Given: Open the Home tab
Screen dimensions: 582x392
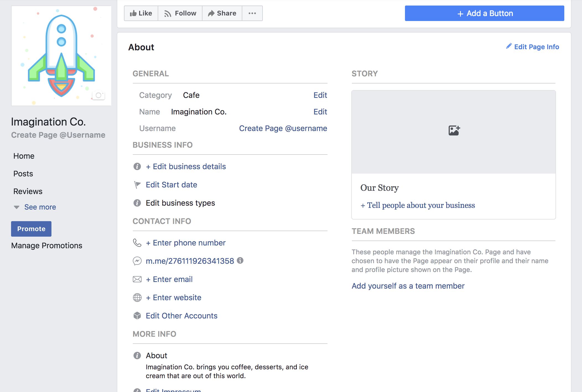Looking at the screenshot, I should point(24,155).
